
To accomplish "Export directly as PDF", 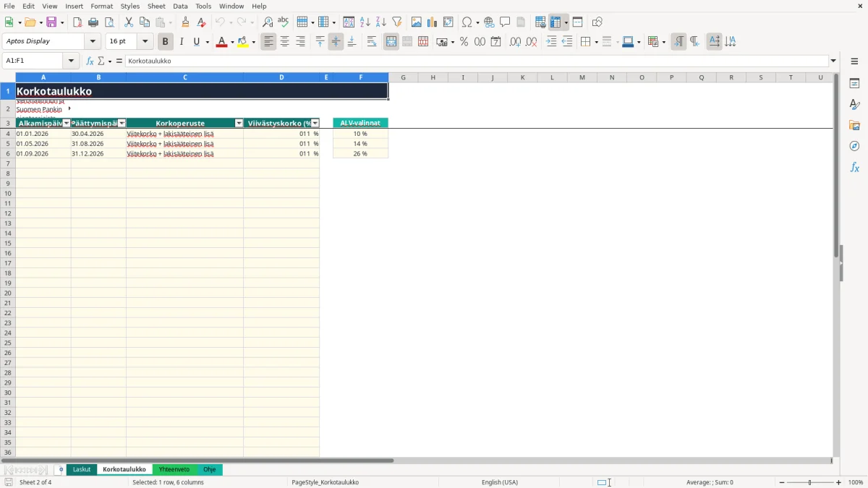I will click(77, 22).
